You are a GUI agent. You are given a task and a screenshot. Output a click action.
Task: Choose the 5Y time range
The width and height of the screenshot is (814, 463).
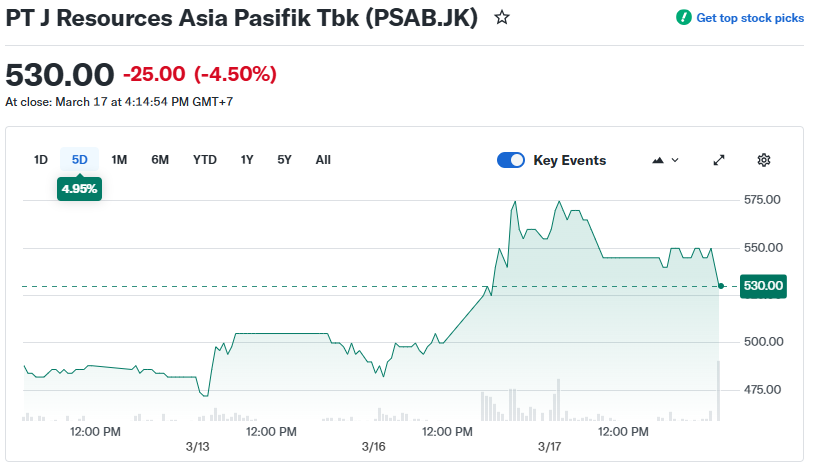(x=285, y=160)
